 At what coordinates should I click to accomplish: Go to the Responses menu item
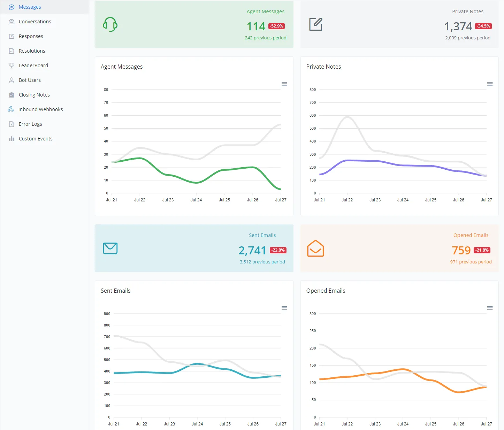pyautogui.click(x=31, y=36)
